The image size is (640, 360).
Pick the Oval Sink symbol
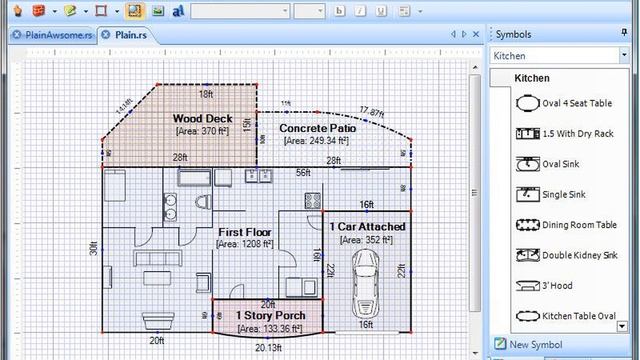click(547, 164)
